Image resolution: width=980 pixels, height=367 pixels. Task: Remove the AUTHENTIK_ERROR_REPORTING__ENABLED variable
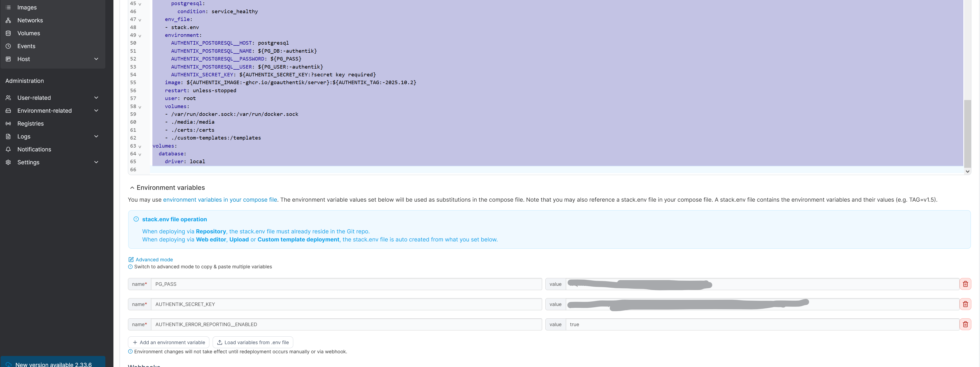[x=965, y=324]
